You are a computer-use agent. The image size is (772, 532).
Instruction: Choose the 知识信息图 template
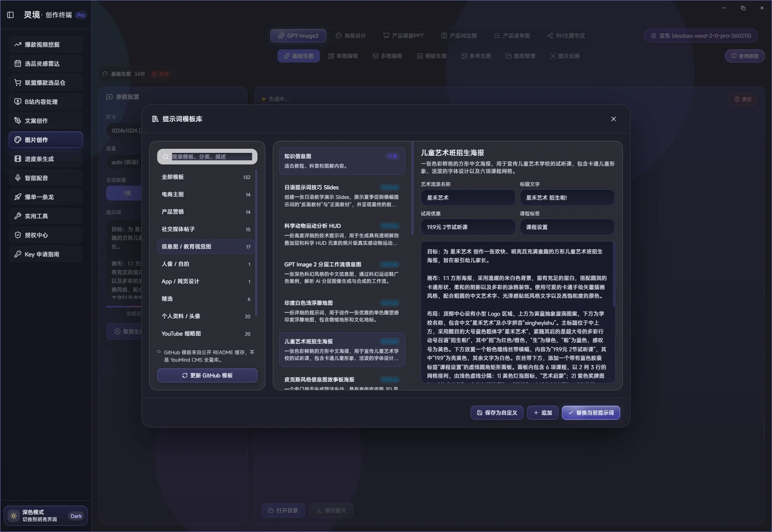[x=342, y=161]
